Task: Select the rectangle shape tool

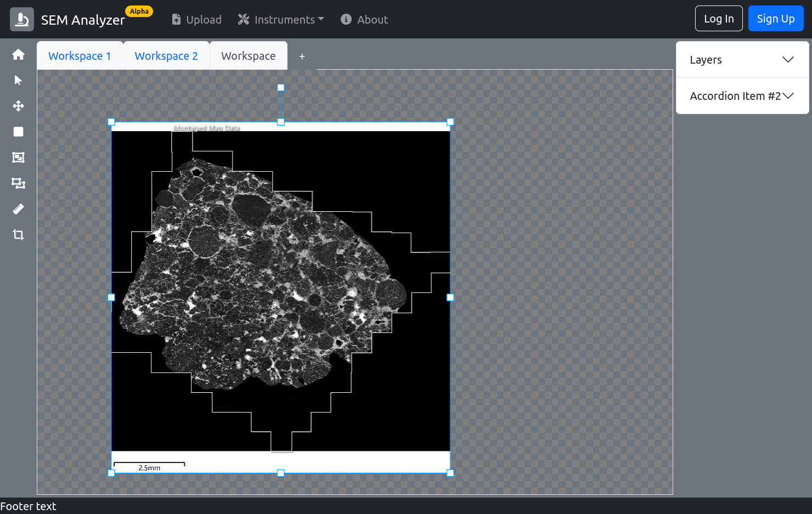Action: point(18,132)
